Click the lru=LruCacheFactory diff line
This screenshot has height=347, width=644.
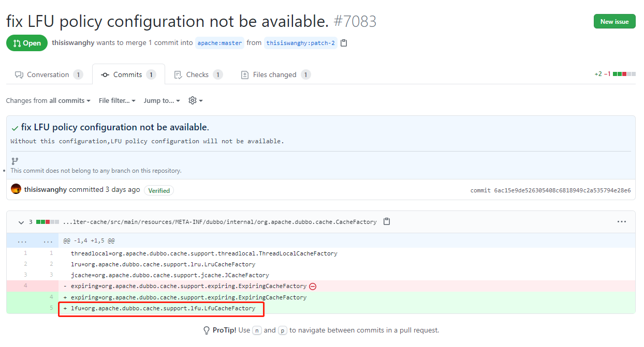pyautogui.click(x=163, y=264)
